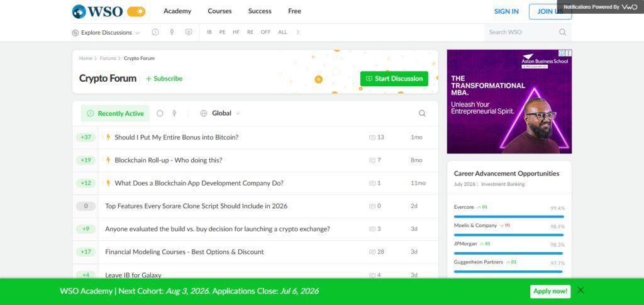Click the lightning filter icon in the forum list bar
644x305 pixels.
click(x=174, y=113)
